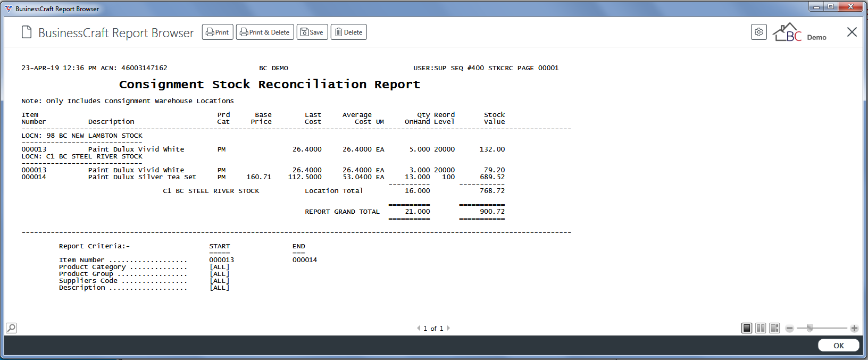Click Print & Delete button
868x360 pixels.
click(264, 32)
